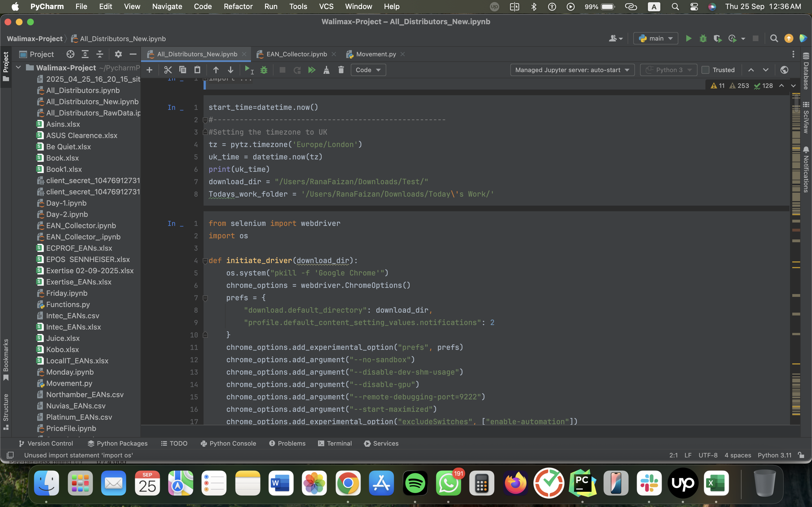Collapse the Walimax-Project tree node
Viewport: 812px width, 507px height.
coord(18,67)
